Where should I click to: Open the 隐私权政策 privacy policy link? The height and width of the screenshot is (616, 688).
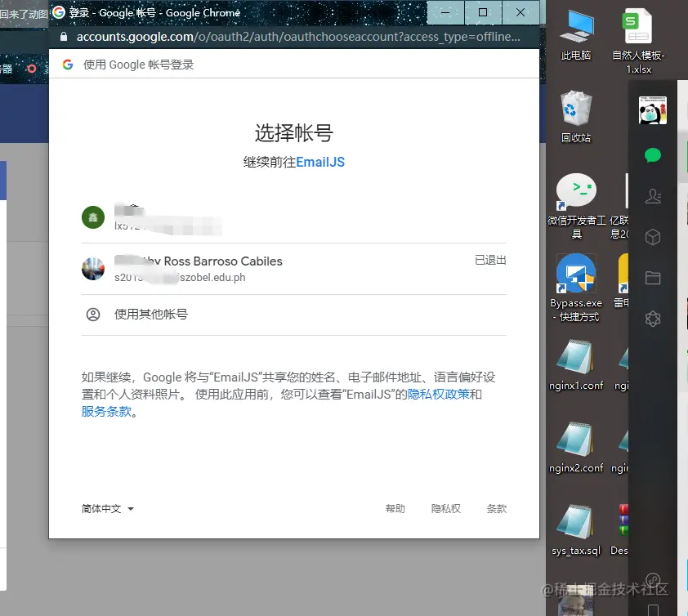coord(438,395)
